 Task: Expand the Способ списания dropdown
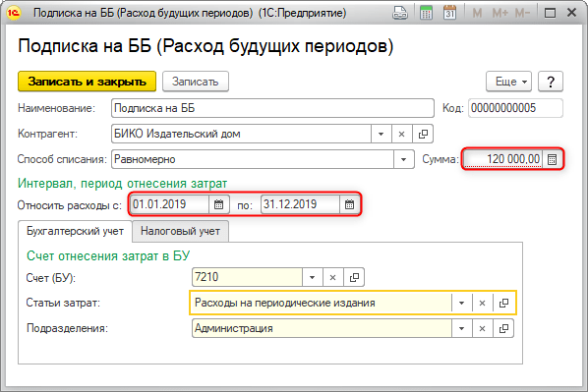tap(404, 159)
